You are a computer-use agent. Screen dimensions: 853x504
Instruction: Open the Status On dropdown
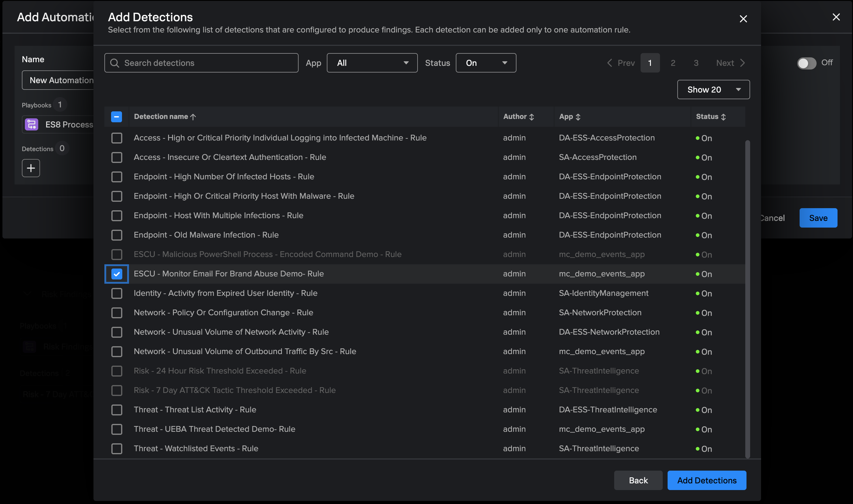click(x=486, y=63)
